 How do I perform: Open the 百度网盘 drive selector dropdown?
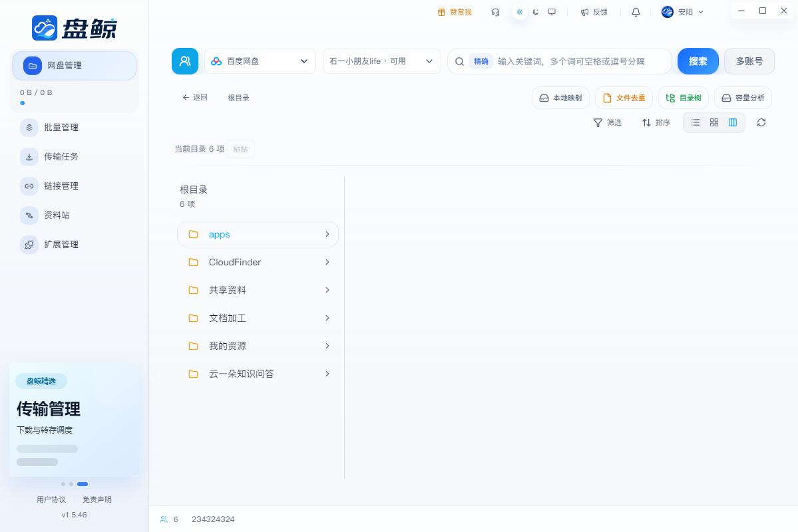(x=260, y=61)
